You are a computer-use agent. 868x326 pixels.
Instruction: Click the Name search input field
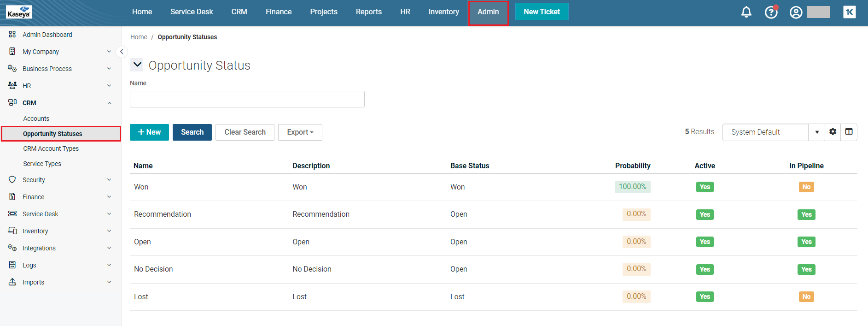[247, 99]
